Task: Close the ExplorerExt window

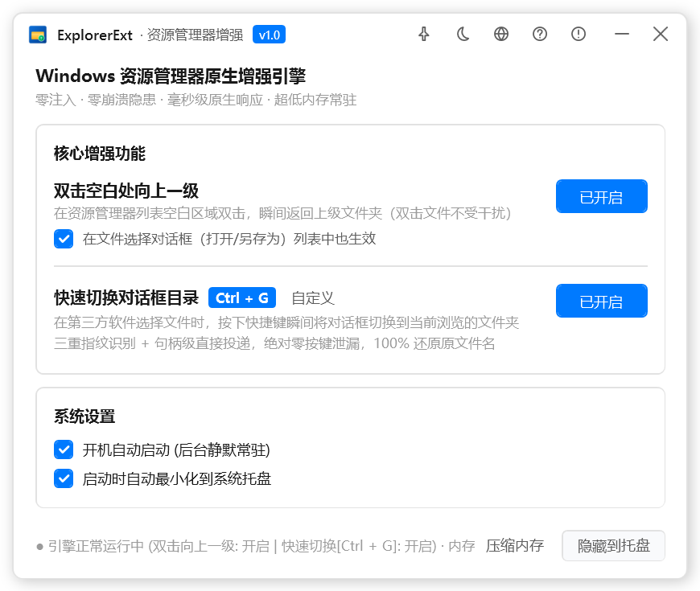Action: 661,35
